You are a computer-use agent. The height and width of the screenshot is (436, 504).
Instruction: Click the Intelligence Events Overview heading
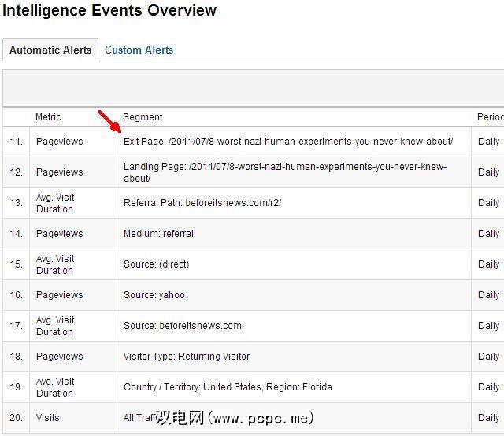[109, 11]
